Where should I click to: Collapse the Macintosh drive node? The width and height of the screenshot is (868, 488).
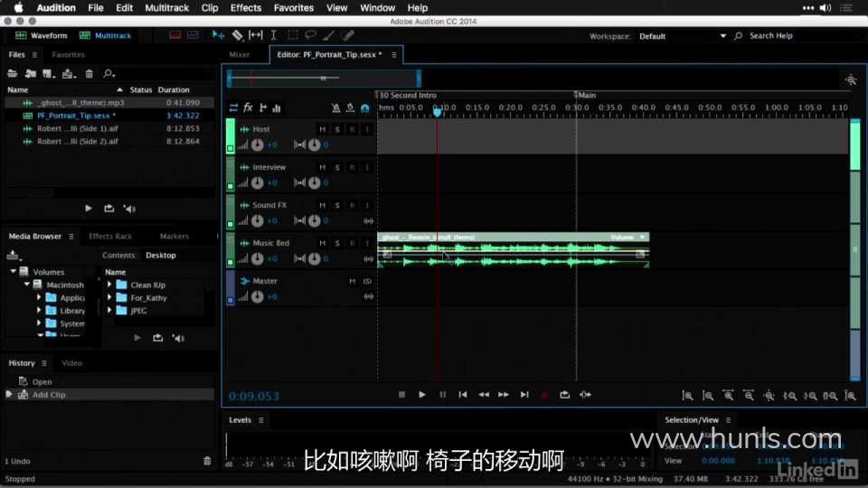[26, 285]
